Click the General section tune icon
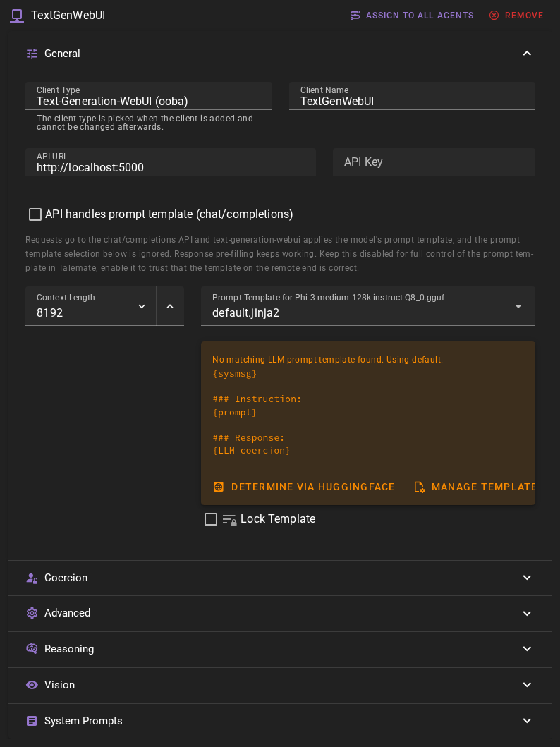This screenshot has width=560, height=747. 32,54
